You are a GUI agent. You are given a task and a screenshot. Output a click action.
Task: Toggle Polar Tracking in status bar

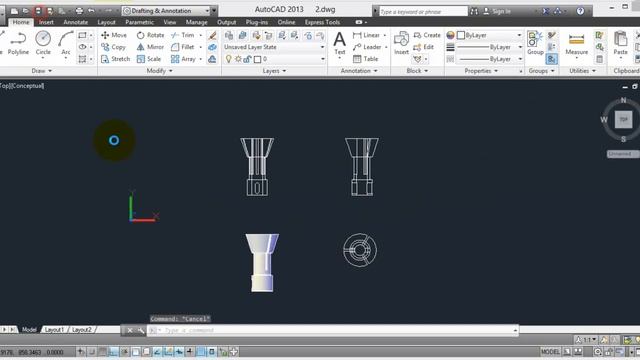coord(125,351)
